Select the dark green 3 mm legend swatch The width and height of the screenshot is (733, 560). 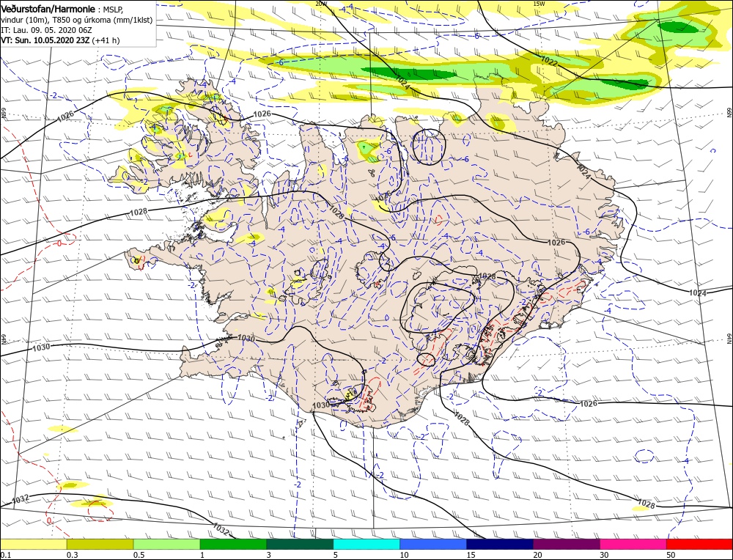pos(300,544)
